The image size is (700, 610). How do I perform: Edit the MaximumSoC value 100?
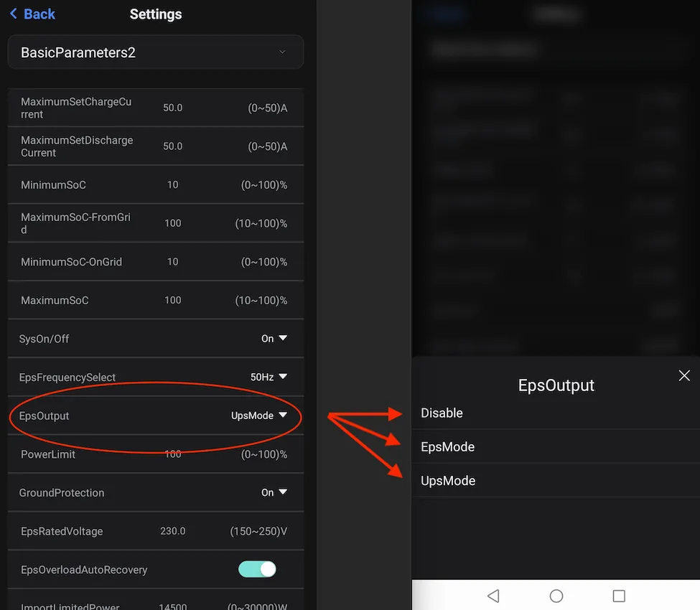click(x=173, y=300)
